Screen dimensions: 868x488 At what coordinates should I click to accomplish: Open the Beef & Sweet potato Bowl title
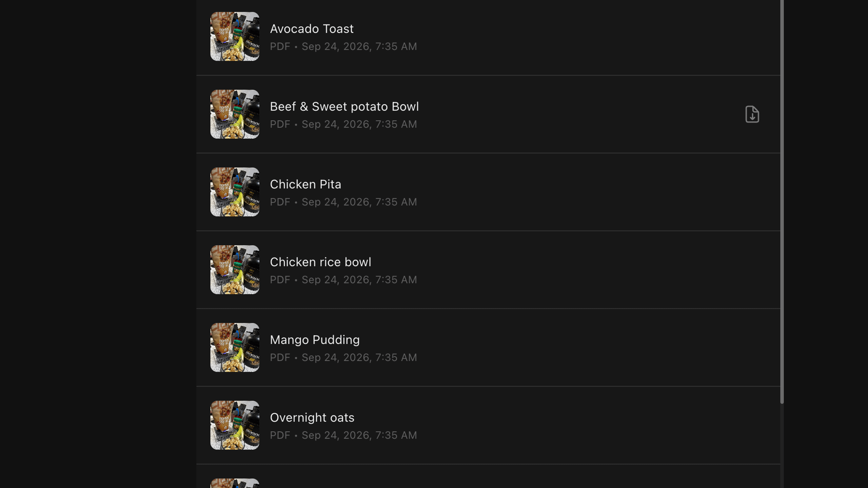[x=344, y=106]
